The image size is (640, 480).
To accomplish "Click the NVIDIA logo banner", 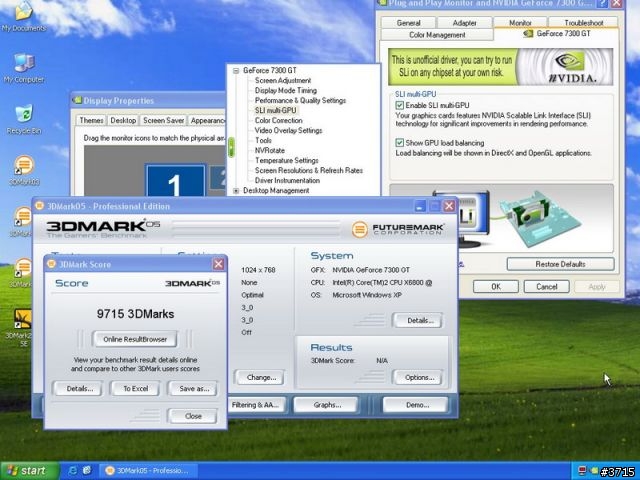I will pyautogui.click(x=500, y=67).
